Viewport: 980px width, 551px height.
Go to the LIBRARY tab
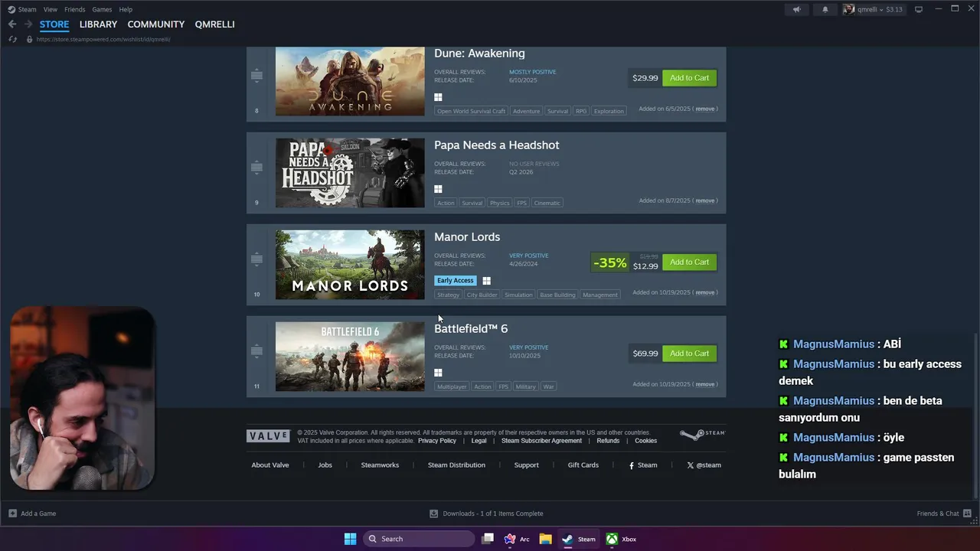tap(98, 24)
